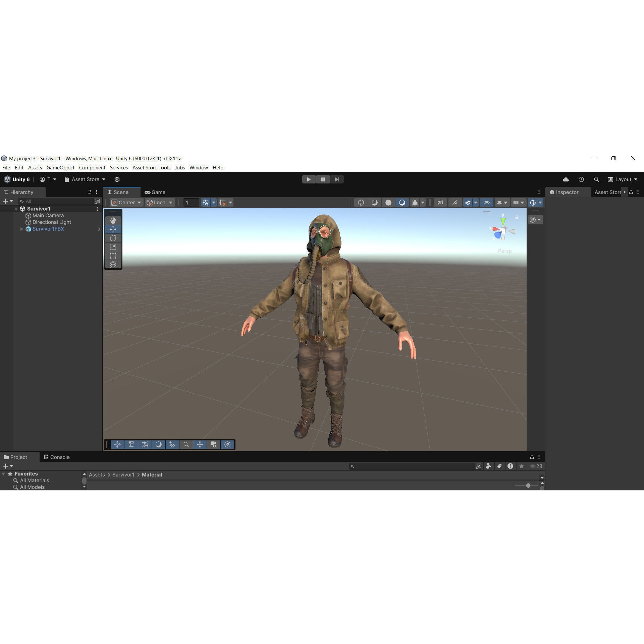
Task: Select the Transform tool
Action: pos(113,264)
